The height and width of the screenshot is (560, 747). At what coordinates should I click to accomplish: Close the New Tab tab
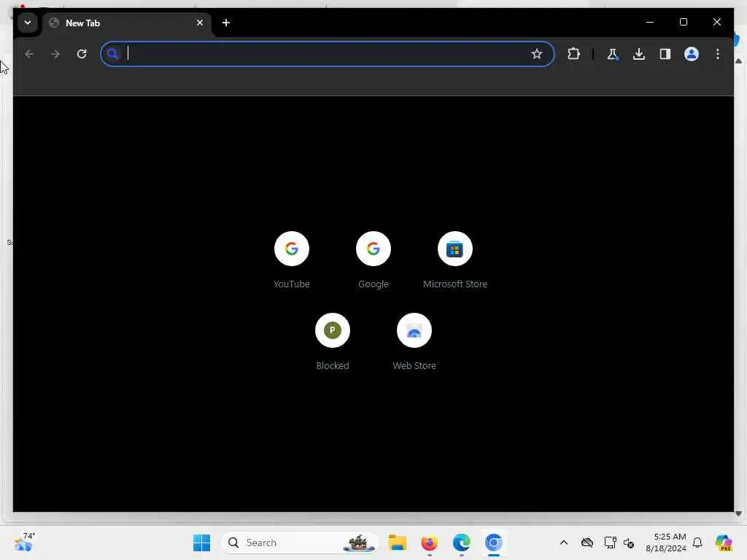point(200,23)
